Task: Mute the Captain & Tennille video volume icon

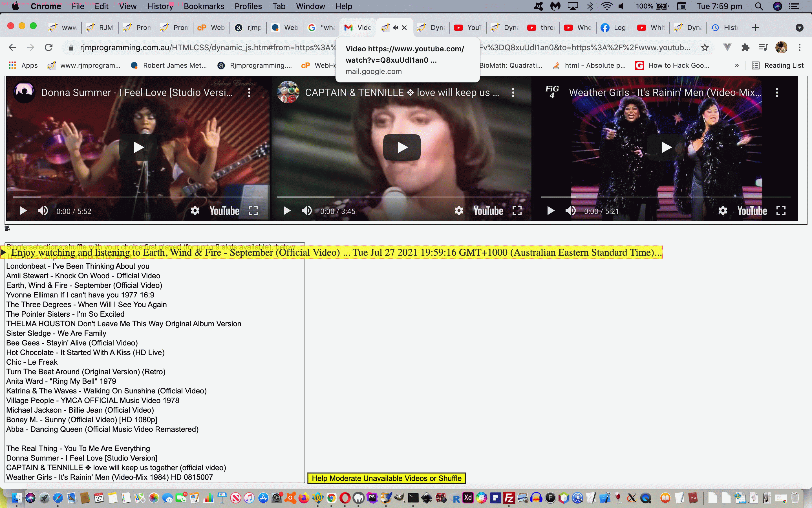Action: coord(306,211)
